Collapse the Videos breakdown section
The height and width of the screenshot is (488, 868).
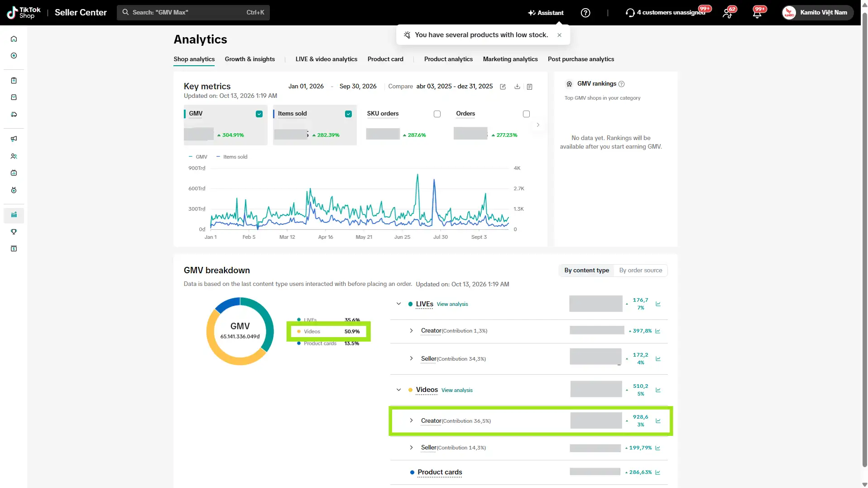pos(398,390)
